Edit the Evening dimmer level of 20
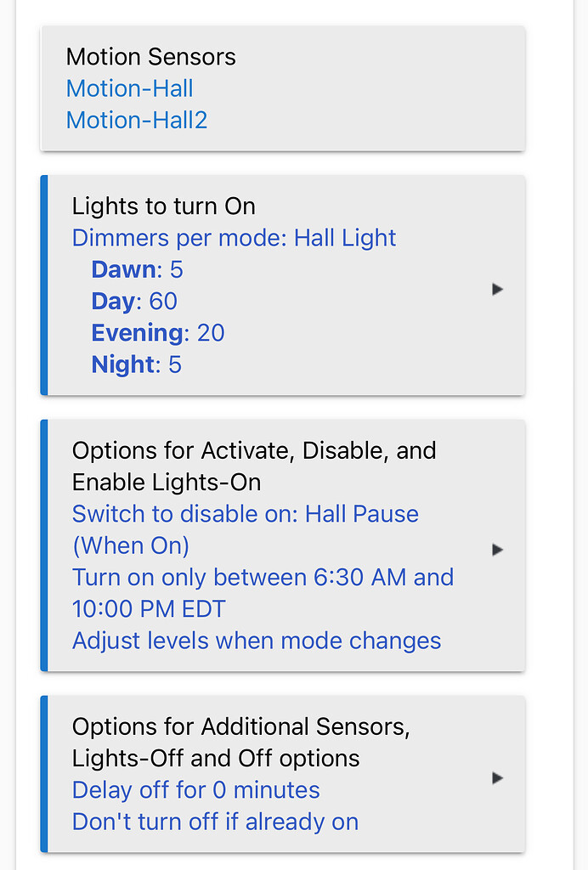Image resolution: width=588 pixels, height=870 pixels. pyautogui.click(x=157, y=332)
